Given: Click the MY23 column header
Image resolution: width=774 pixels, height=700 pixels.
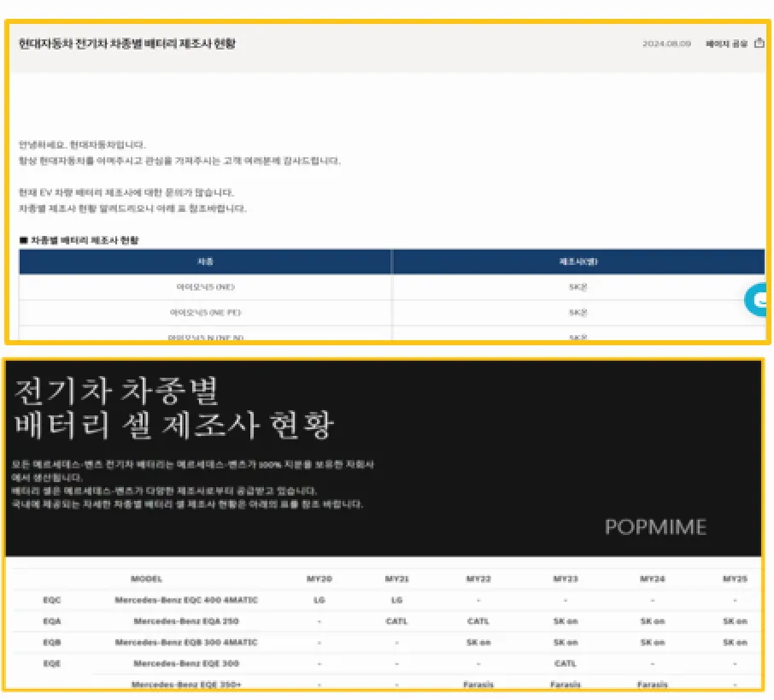Looking at the screenshot, I should click(566, 579).
